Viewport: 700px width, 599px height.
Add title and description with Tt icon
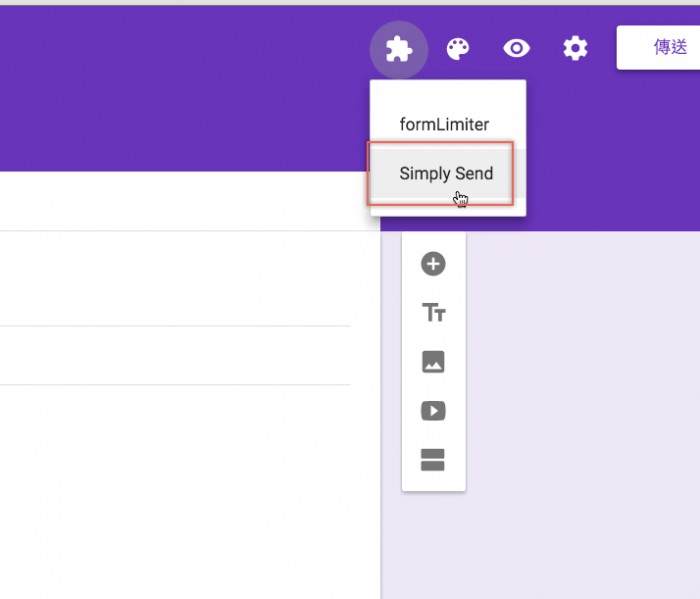(433, 312)
